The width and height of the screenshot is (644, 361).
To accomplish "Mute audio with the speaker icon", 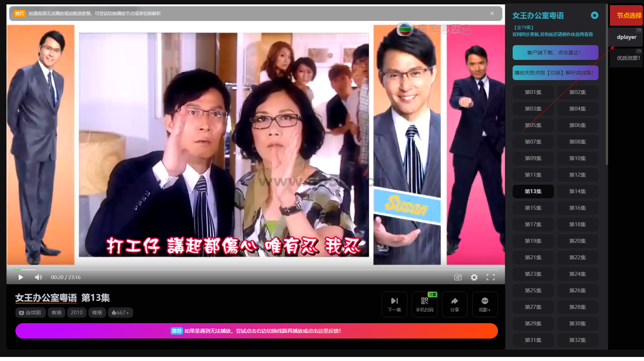I will pos(39,277).
